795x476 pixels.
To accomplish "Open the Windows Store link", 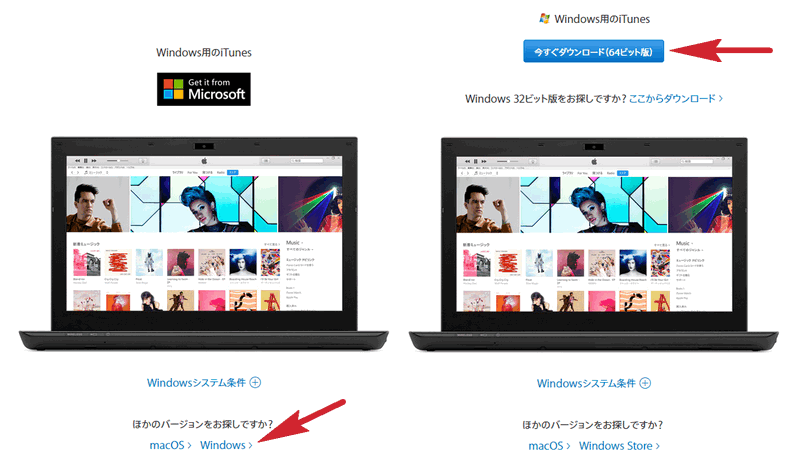I will point(619,446).
